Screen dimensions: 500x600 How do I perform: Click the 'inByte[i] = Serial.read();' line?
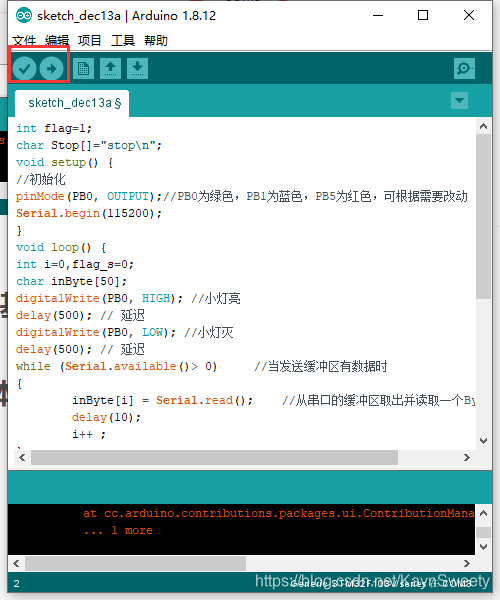(163, 400)
